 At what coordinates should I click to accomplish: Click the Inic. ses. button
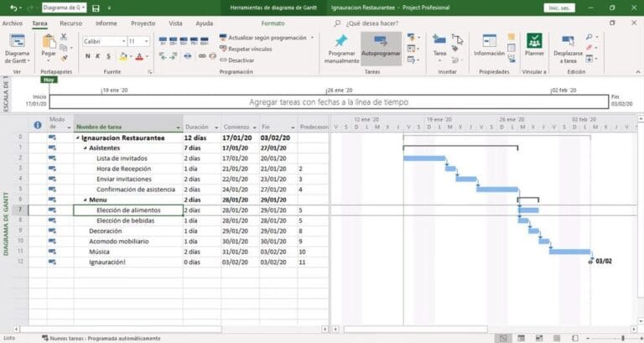pos(559,8)
